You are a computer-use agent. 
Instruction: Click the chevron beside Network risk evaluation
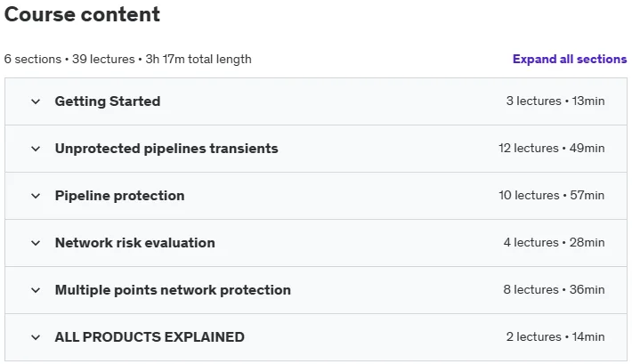[x=36, y=243]
